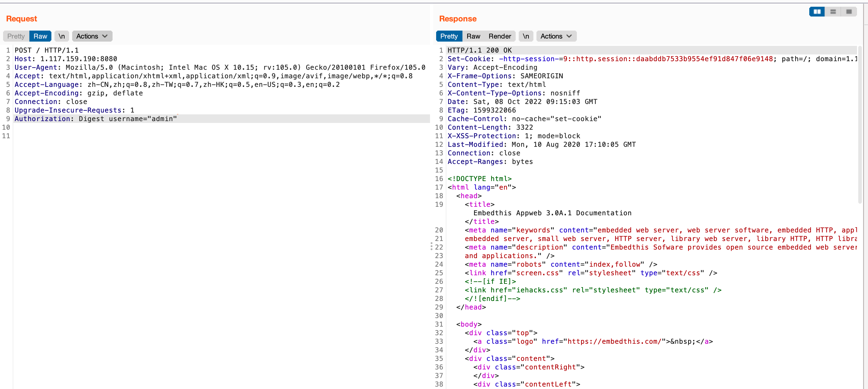Click the Response vertical scrollbar
This screenshot has height=389, width=868.
tap(859, 124)
